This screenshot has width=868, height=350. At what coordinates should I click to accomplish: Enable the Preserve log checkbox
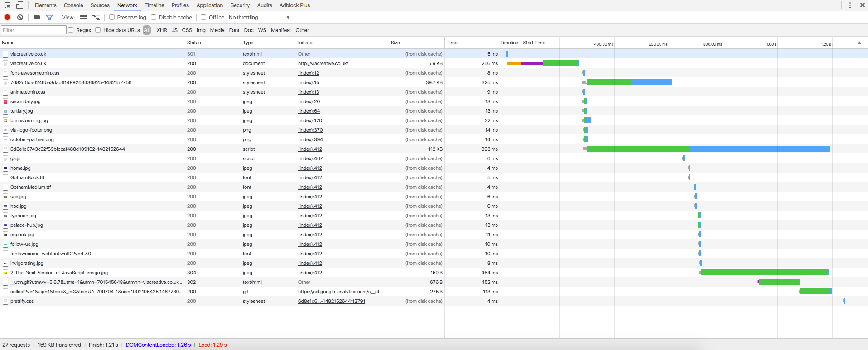112,17
